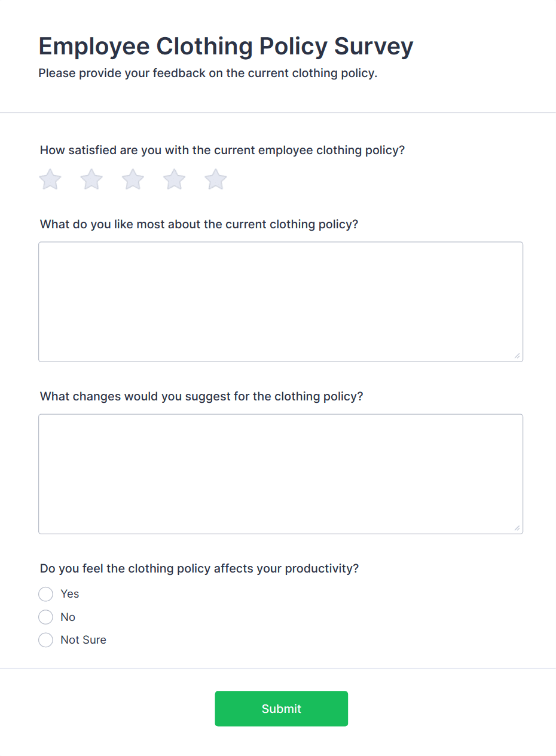Focus the suggested changes text area

[281, 472]
